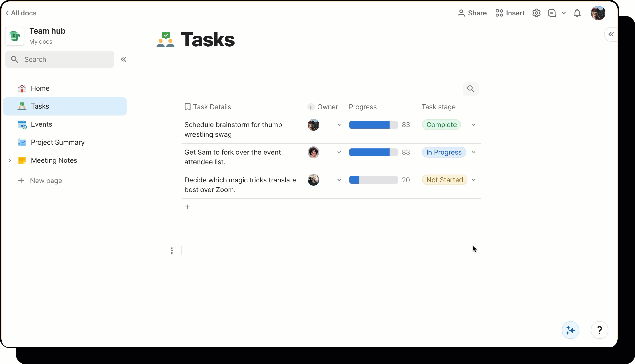
Task: Open the settings gear icon
Action: [536, 13]
